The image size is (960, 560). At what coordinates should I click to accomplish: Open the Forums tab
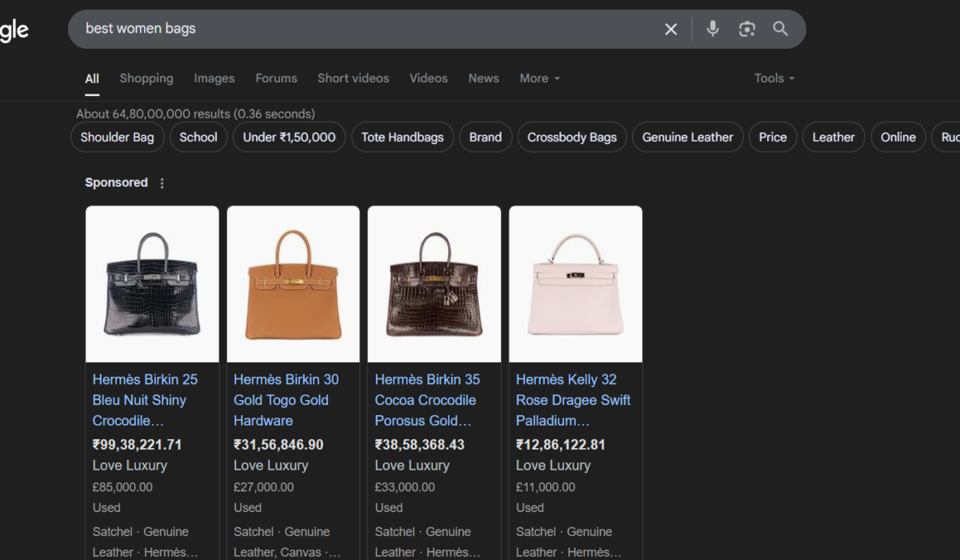(276, 78)
